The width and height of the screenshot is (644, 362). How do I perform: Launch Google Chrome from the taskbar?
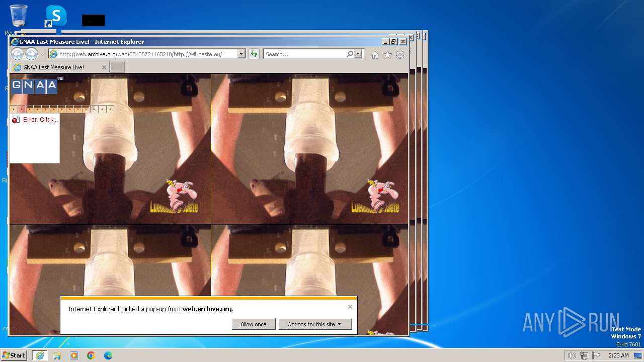coord(91,355)
